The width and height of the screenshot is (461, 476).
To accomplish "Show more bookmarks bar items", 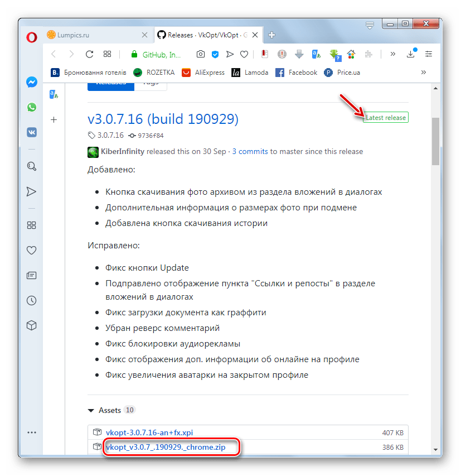I will pos(423,72).
